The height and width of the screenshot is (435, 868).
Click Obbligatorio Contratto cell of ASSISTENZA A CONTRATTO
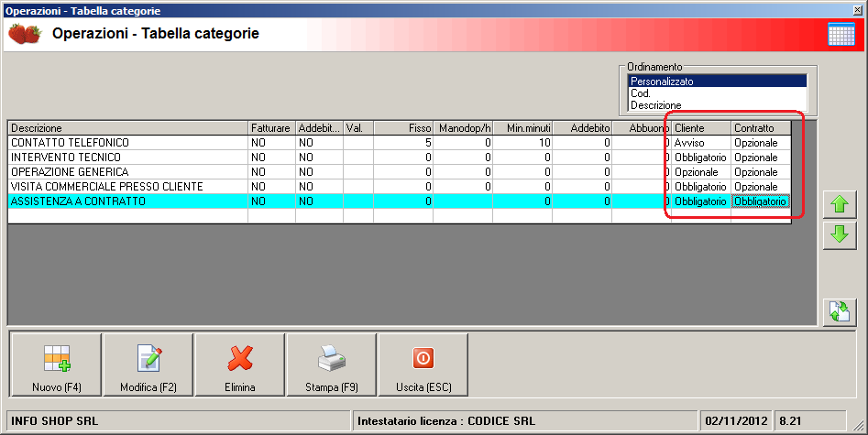point(761,201)
